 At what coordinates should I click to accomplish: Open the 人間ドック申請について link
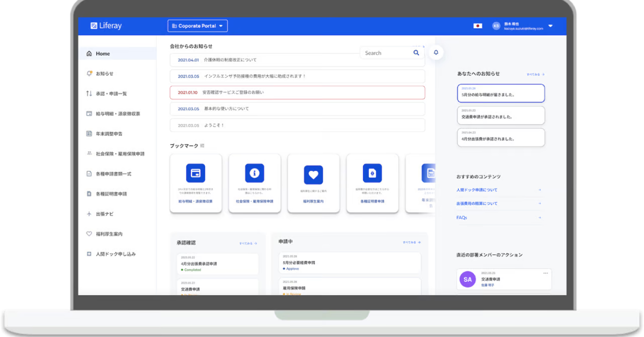477,190
